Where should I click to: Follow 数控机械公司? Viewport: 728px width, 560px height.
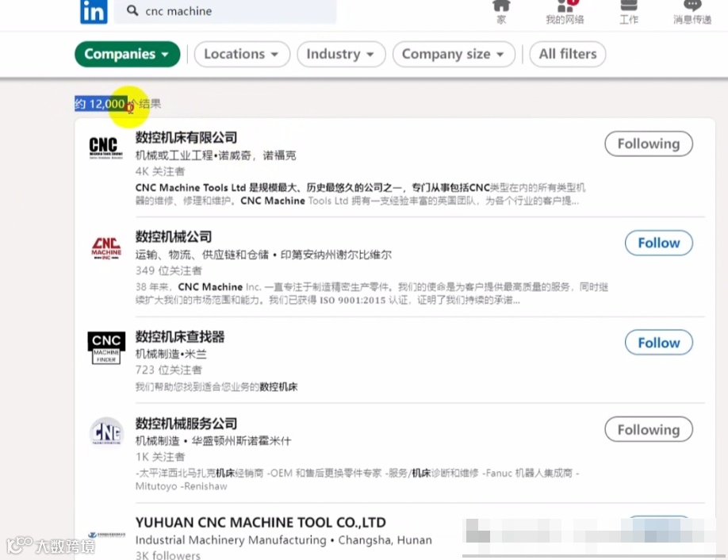pyautogui.click(x=659, y=243)
